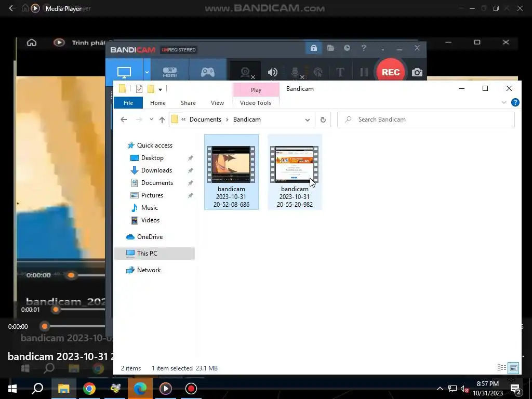Open Media Player taskbar icon

pyautogui.click(x=166, y=389)
